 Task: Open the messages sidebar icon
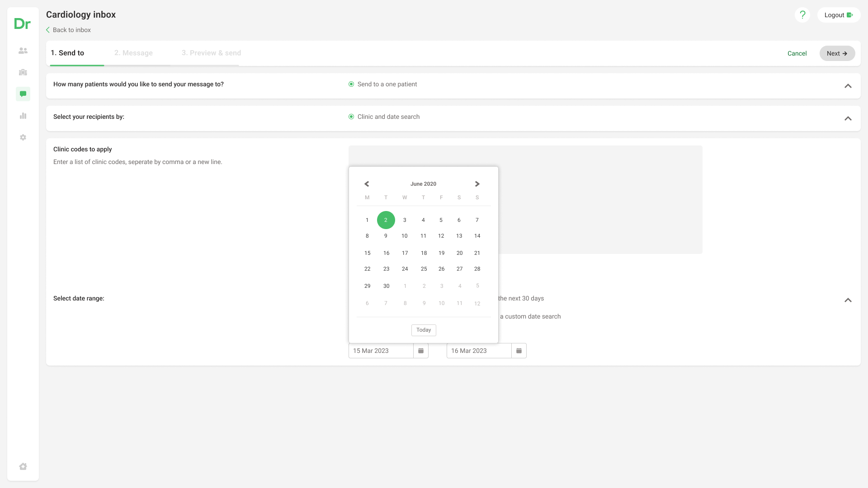[x=23, y=94]
